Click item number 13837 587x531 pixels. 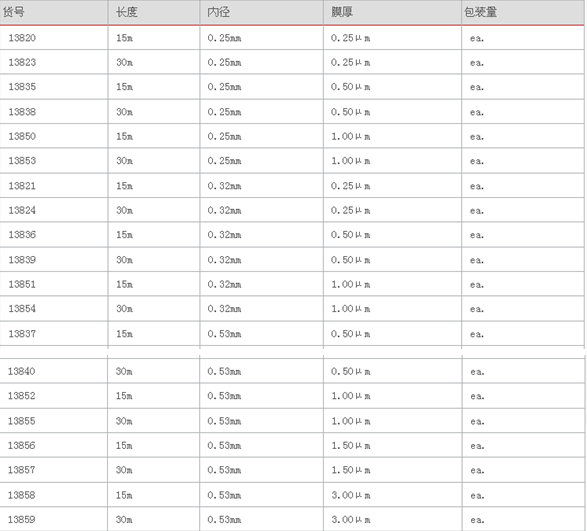pyautogui.click(x=22, y=334)
